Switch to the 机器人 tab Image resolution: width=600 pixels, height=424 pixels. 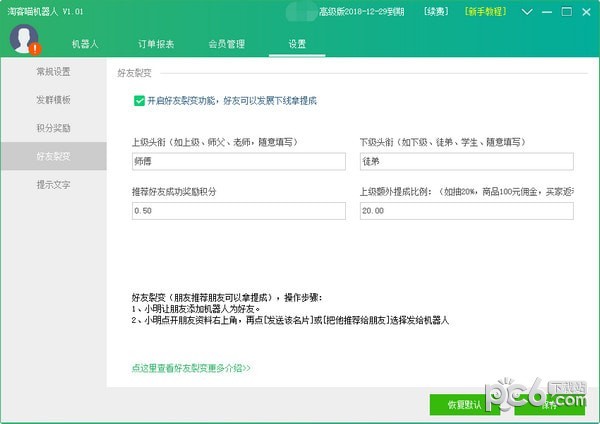(85, 44)
